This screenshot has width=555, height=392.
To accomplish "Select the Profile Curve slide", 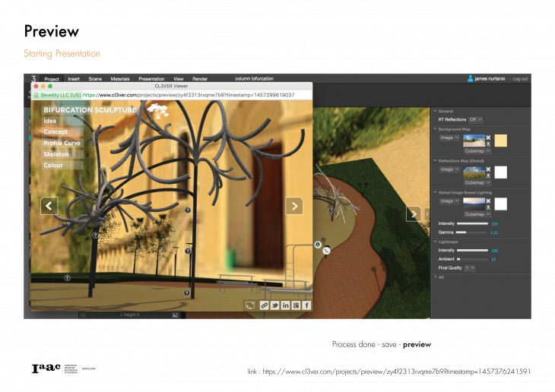I will 62,143.
